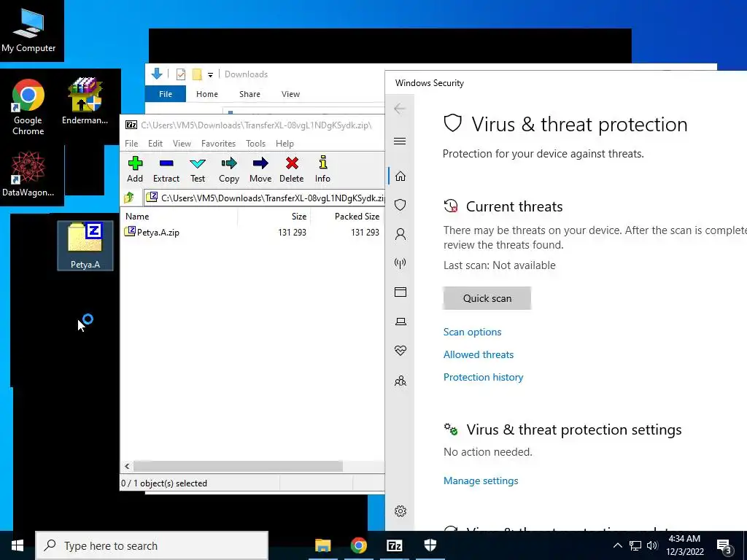Sort by the Name column header
Screen dimensions: 747x560
click(179, 216)
